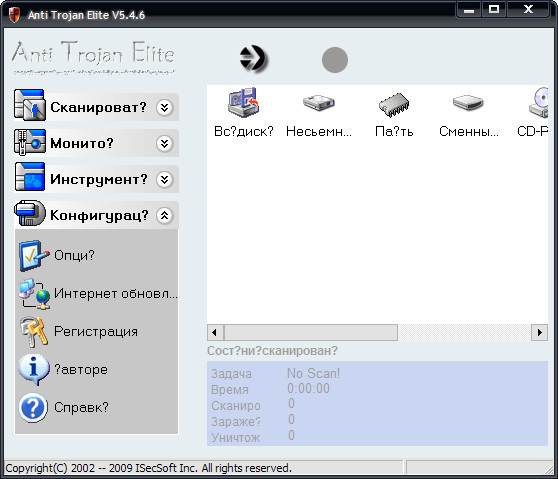Image resolution: width=558 pixels, height=479 pixels.
Task: Click the Сканироват? scan panel icon
Action: [x=30, y=105]
